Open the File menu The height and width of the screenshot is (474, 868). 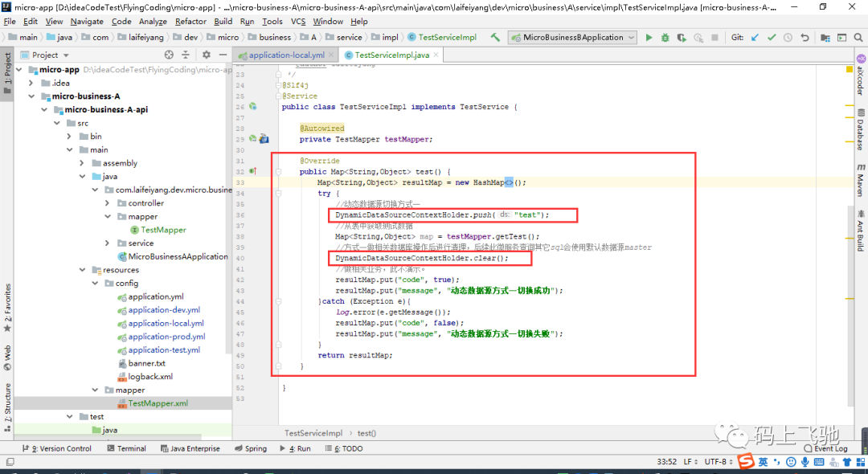pyautogui.click(x=10, y=22)
